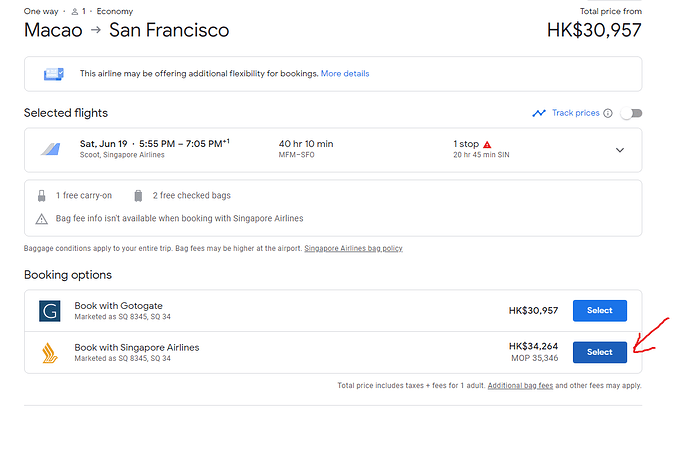Click the Scoot airline logo icon
Screen dimensions: 690x463
(51, 149)
